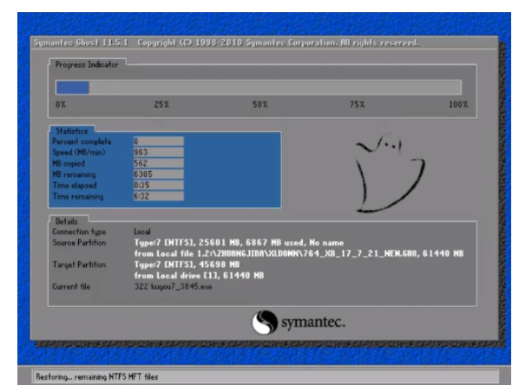The width and height of the screenshot is (532, 392).
Task: Click the Time remaining value 6:32
Action: click(159, 196)
